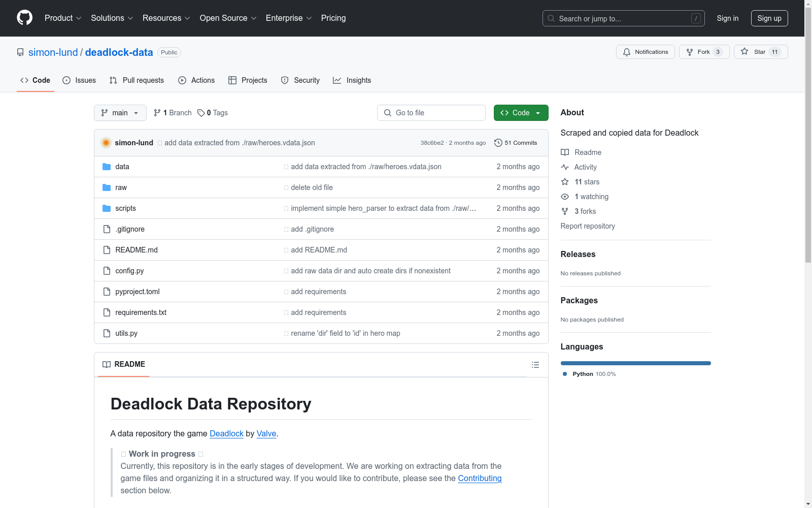The width and height of the screenshot is (812, 508).
Task: Click the Python language bar
Action: [636, 363]
